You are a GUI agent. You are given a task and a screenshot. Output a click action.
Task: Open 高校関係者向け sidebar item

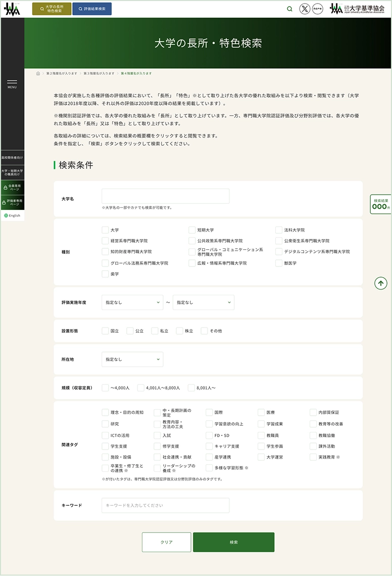click(12, 158)
